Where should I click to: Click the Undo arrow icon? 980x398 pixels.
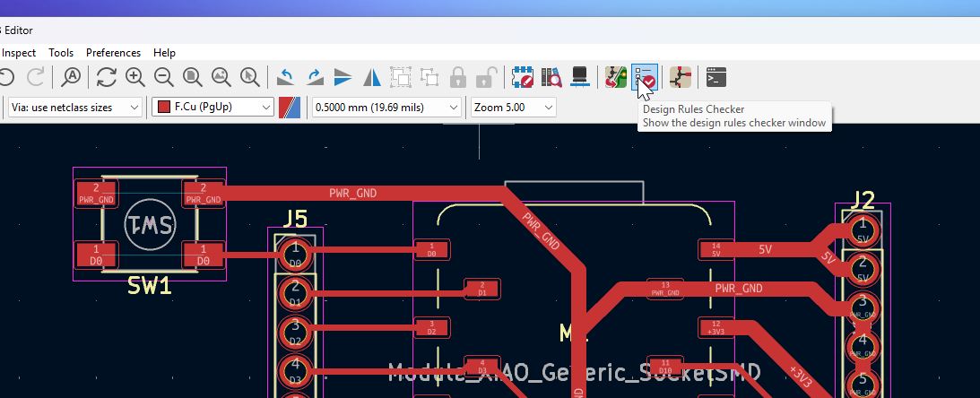pyautogui.click(x=5, y=77)
